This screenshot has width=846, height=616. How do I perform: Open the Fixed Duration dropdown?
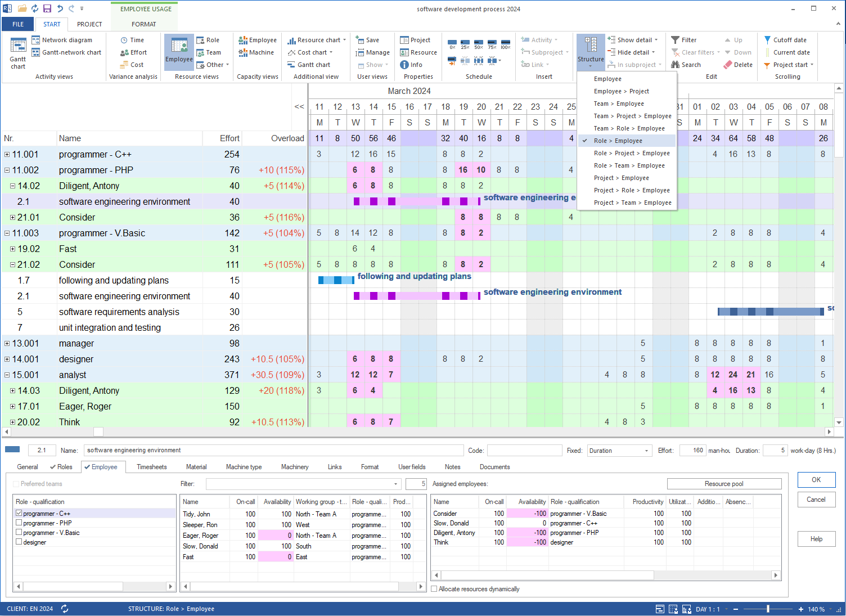[x=646, y=451]
